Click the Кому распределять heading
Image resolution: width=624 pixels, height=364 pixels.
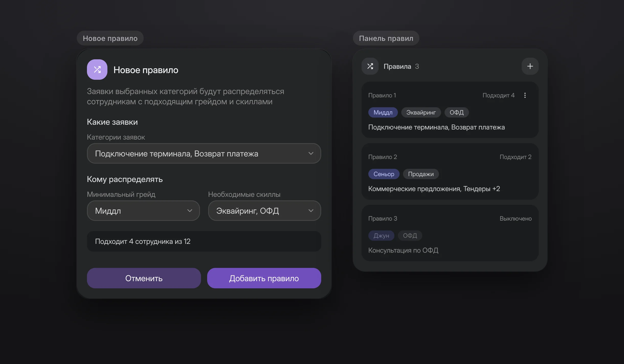[x=125, y=179]
